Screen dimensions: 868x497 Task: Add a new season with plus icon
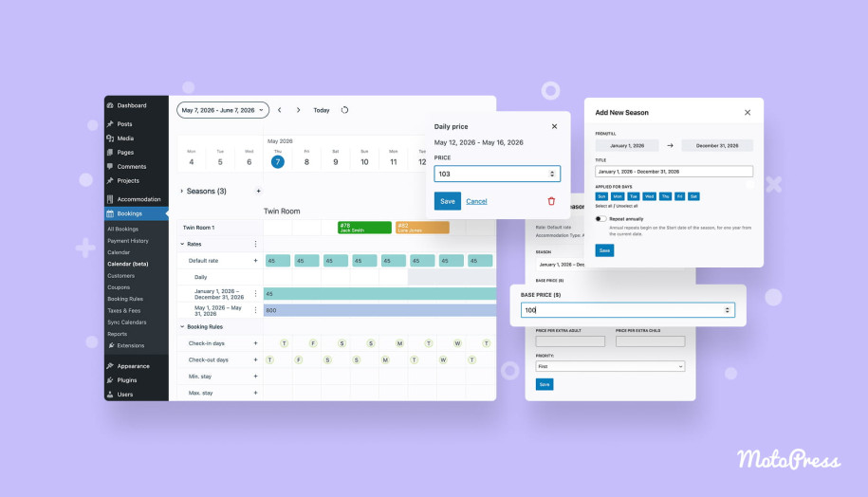258,191
